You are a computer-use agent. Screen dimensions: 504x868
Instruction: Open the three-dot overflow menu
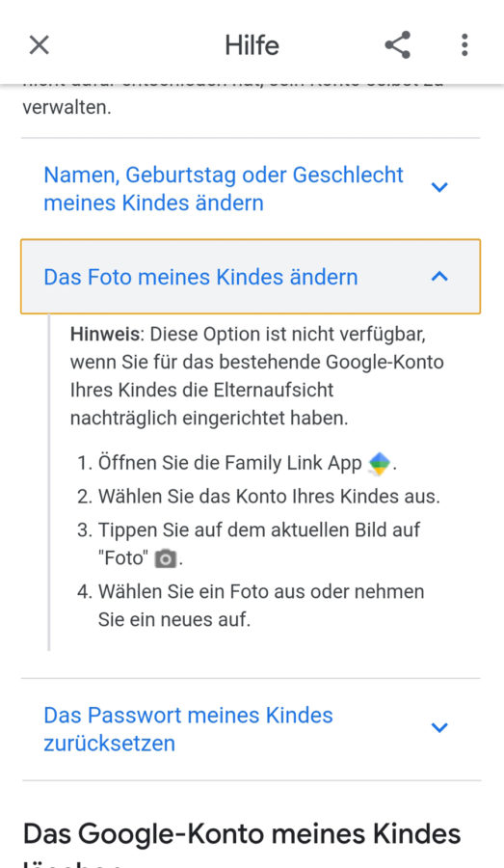coord(464,44)
